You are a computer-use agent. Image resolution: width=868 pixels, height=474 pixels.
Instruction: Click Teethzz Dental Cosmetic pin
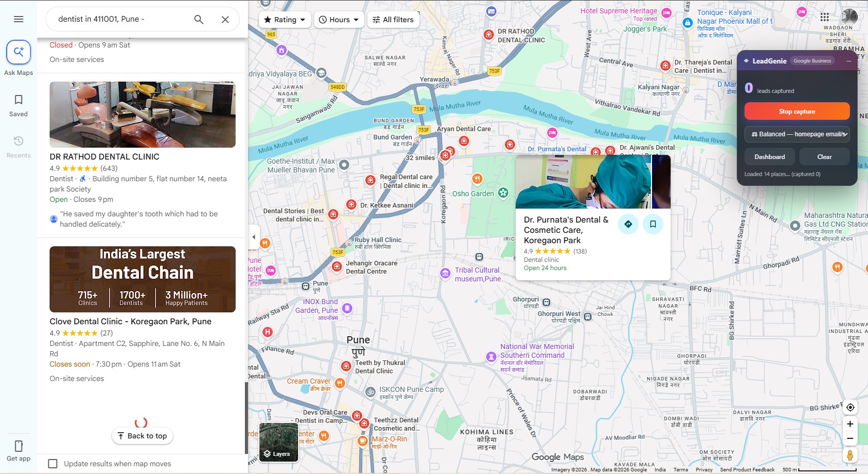(364, 423)
